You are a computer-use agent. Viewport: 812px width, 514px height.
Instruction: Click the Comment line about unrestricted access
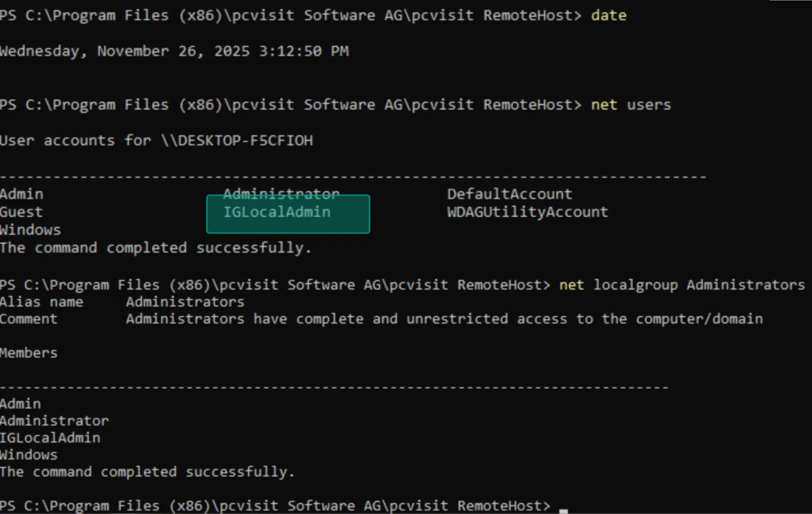pos(444,319)
